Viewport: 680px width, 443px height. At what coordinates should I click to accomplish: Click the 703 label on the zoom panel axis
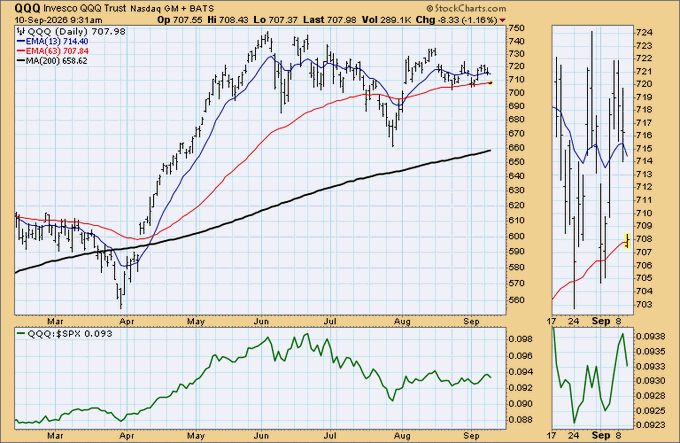[x=644, y=304]
